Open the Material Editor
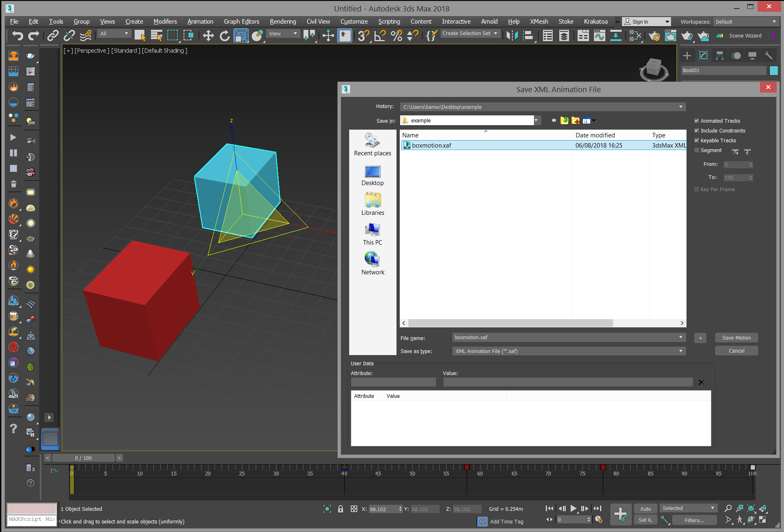 [635, 36]
